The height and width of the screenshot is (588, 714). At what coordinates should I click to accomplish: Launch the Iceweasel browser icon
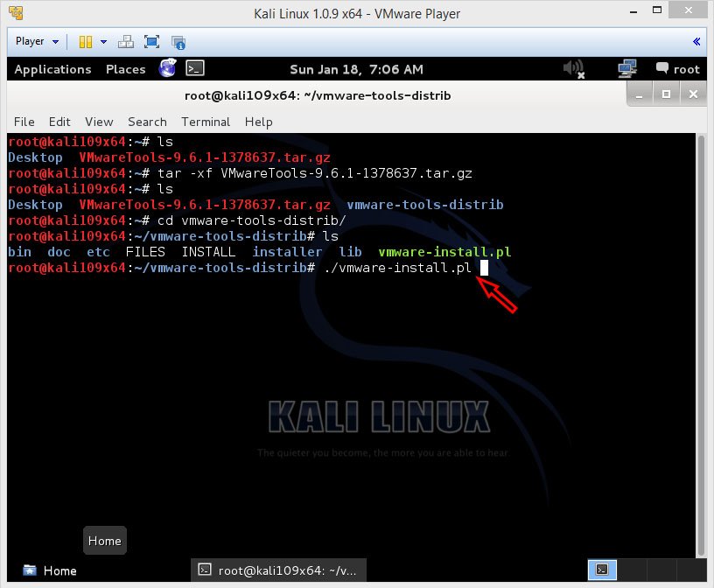(168, 68)
